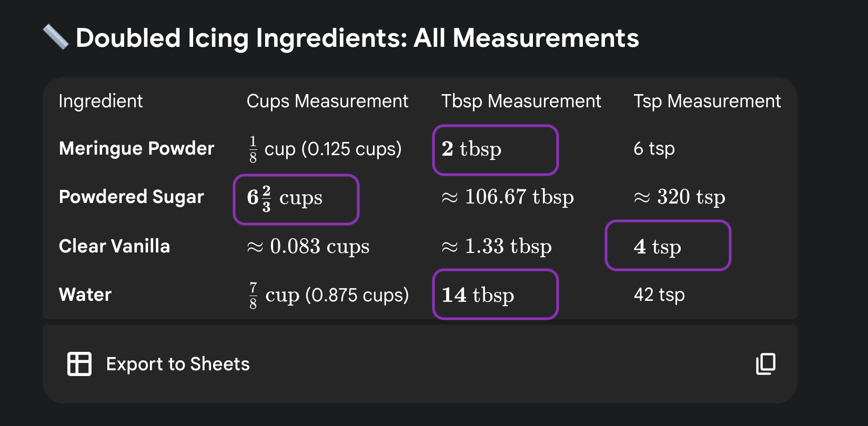
Task: Click the Export to Sheets button
Action: click(x=178, y=363)
